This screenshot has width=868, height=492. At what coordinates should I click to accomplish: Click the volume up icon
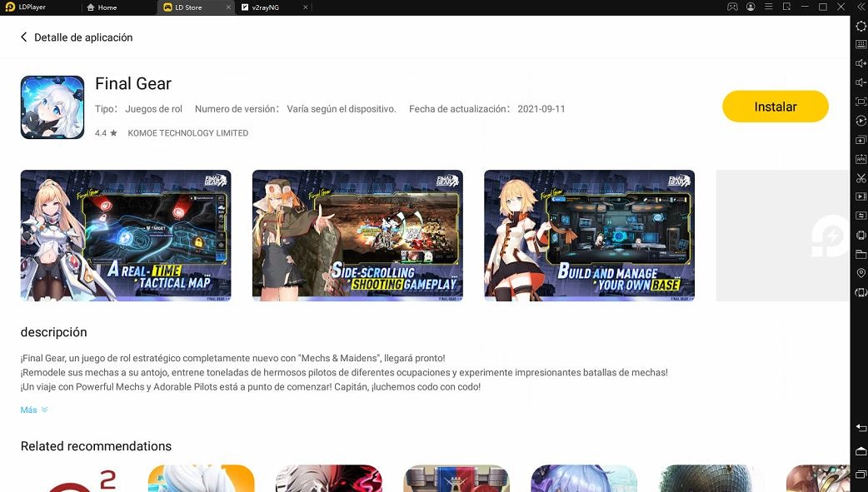[x=861, y=63]
